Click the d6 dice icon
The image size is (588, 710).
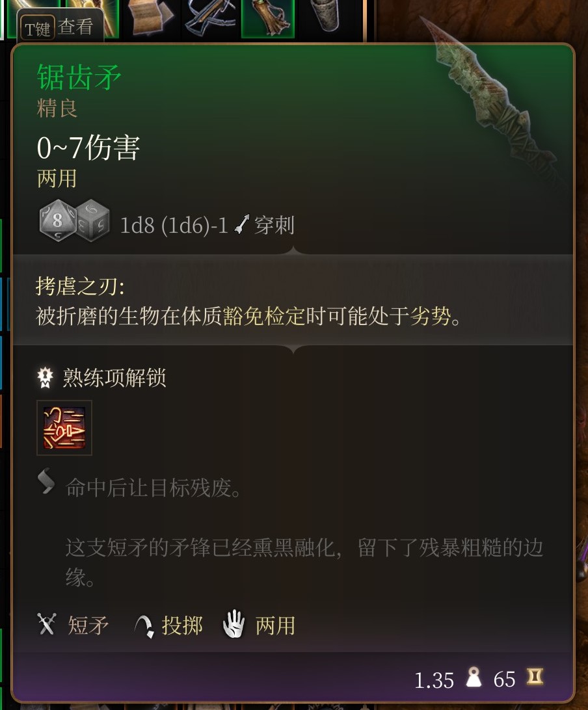coord(93,220)
